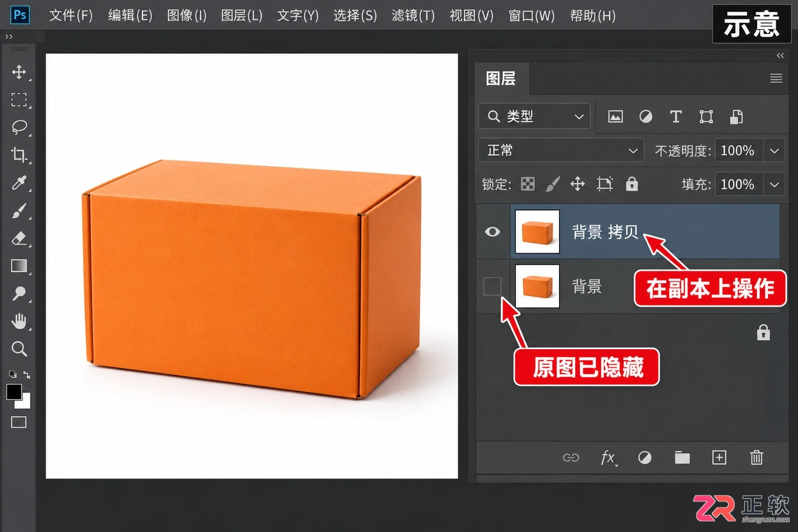Open the 正常 blend mode dropdown
798x532 pixels.
561,150
